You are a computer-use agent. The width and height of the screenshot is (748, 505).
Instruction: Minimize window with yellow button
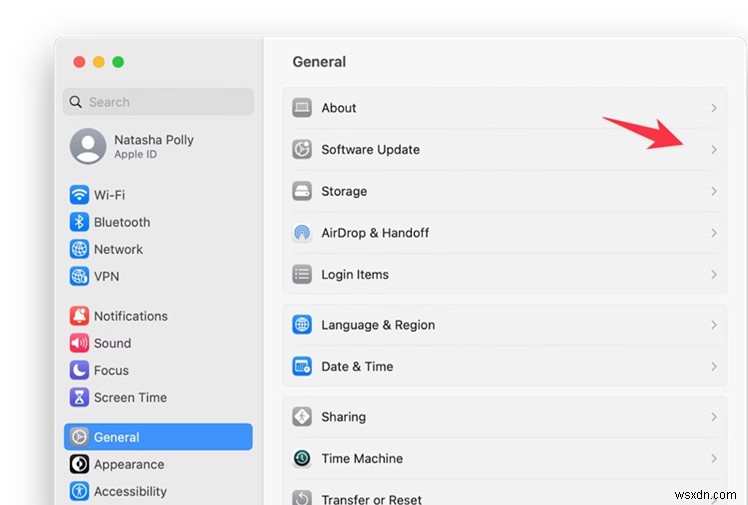99,62
